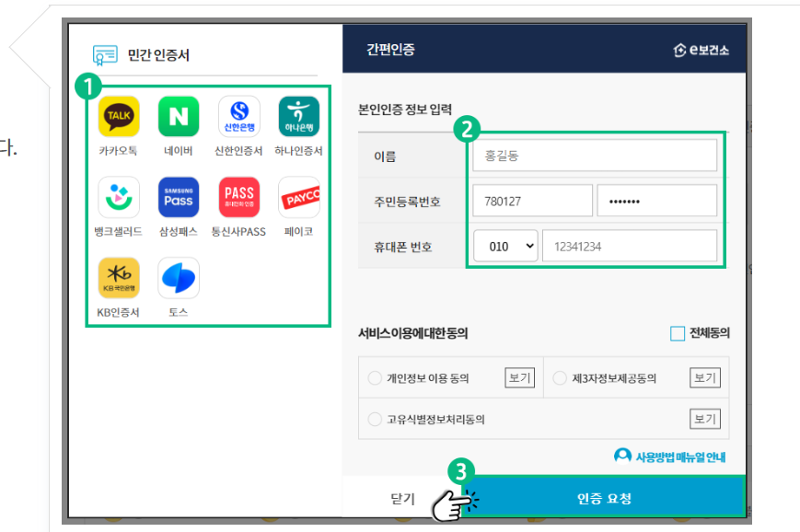Click the 서비스이용에대한동의 heading
Image resolution: width=800 pixels, height=532 pixels.
click(x=412, y=333)
